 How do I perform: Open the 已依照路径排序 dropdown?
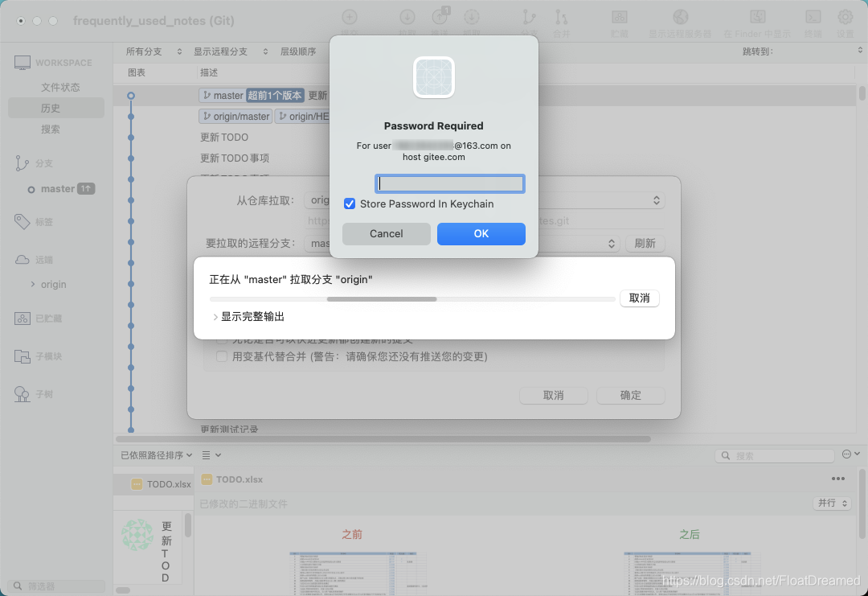153,454
